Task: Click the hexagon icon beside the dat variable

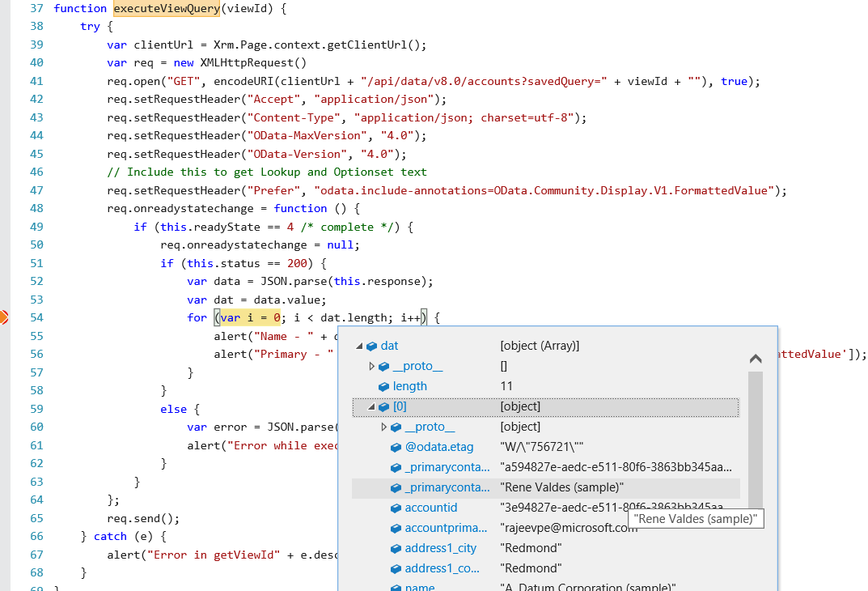Action: pyautogui.click(x=370, y=346)
